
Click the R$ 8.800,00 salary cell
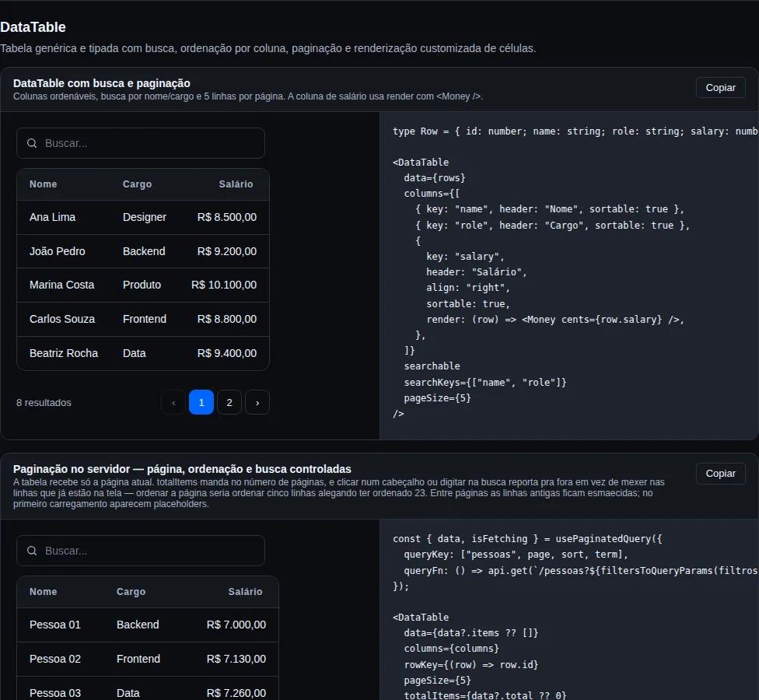tap(226, 319)
